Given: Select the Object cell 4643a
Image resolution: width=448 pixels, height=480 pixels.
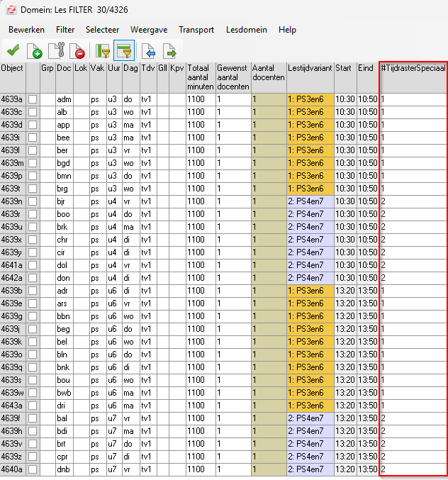Looking at the screenshot, I should tap(12, 406).
